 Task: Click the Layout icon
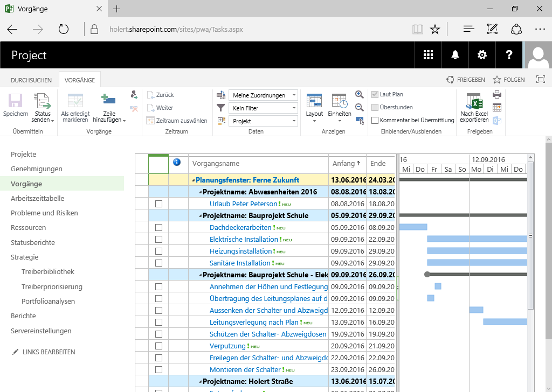coord(314,101)
